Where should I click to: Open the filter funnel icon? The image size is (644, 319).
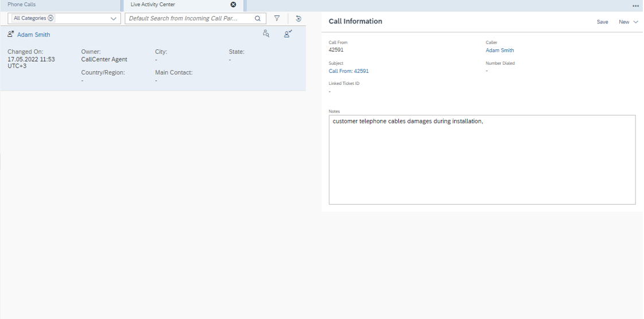(x=277, y=18)
